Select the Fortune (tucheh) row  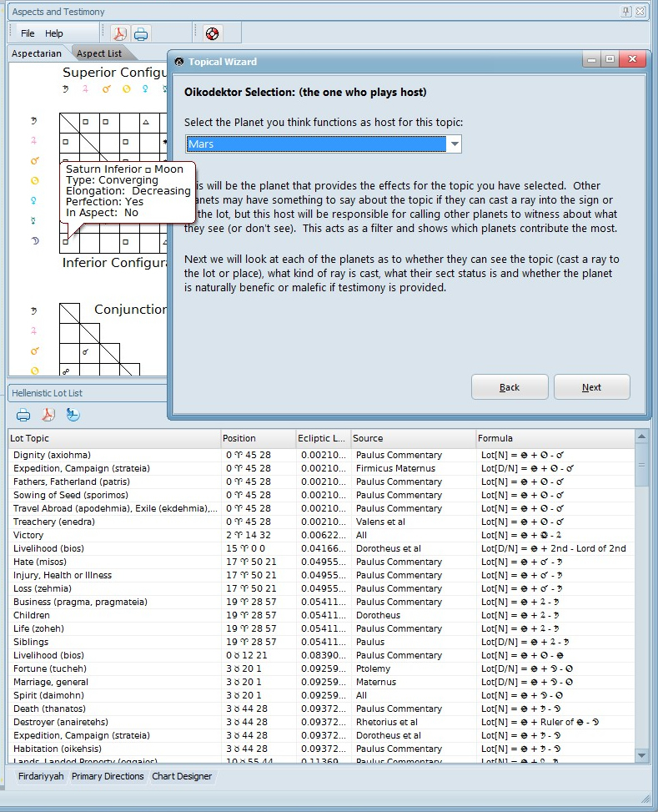pos(321,668)
